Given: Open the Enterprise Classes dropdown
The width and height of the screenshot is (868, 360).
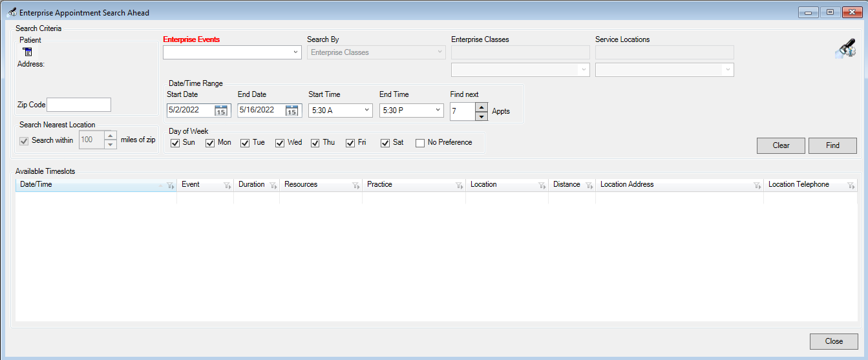Looking at the screenshot, I should click(584, 70).
